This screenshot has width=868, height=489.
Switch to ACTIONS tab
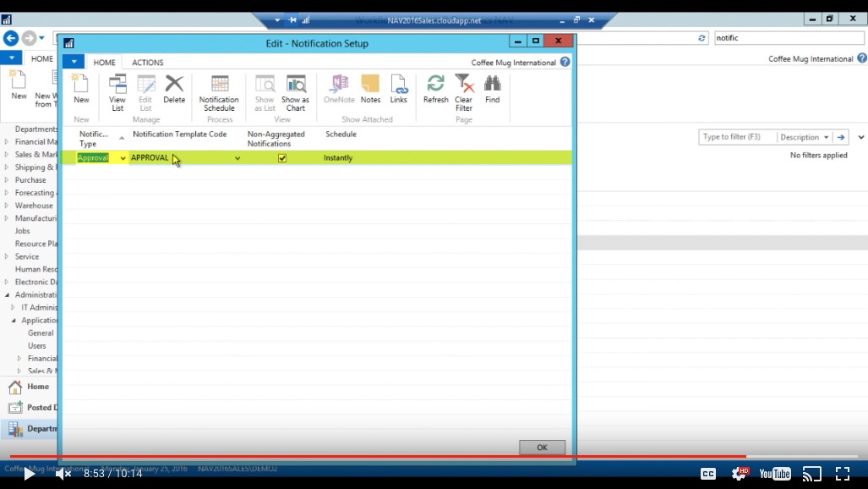147,62
